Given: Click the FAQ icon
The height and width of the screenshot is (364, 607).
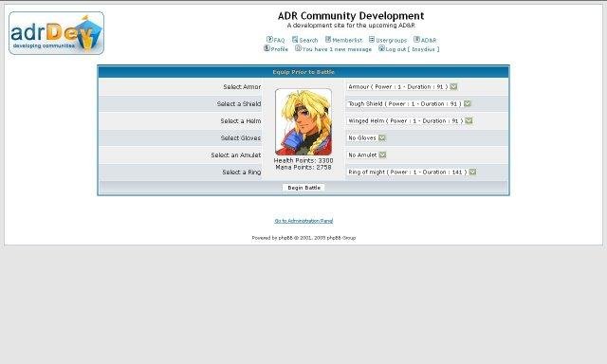Looking at the screenshot, I should click(x=269, y=40).
